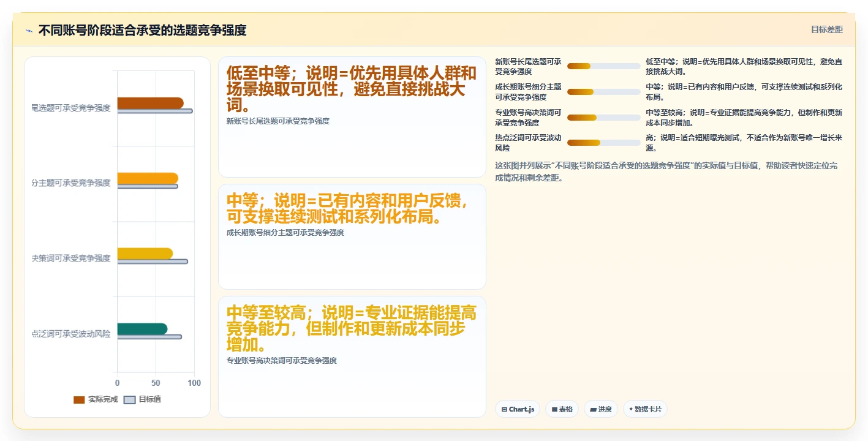Click the card subtitle 新账号长尾选题可承受竞争强度
This screenshot has width=868, height=441.
[x=278, y=121]
